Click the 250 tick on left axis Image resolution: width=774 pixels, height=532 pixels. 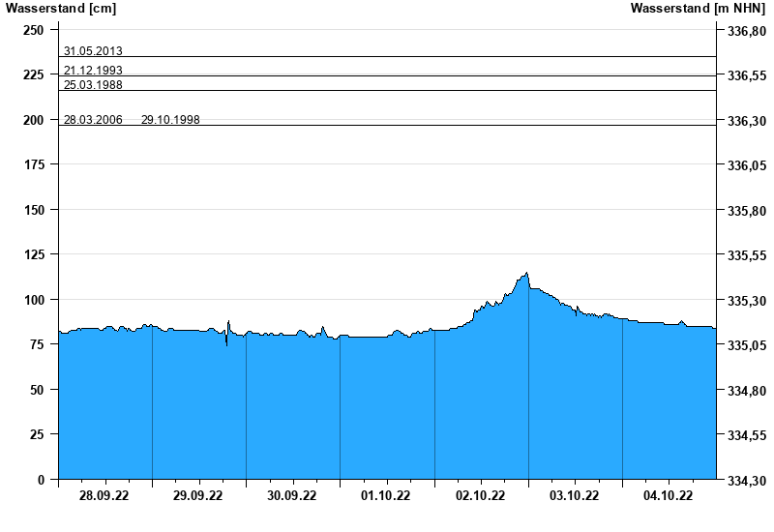(34, 31)
